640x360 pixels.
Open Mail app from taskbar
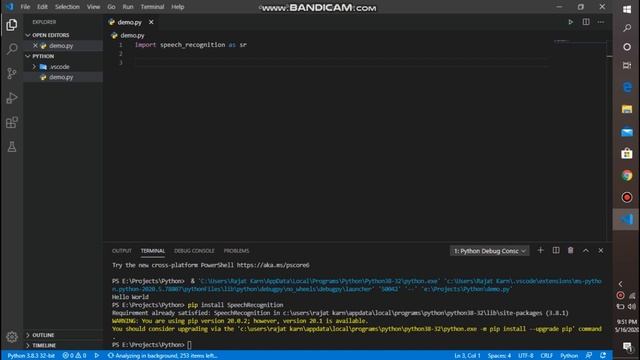(x=627, y=132)
